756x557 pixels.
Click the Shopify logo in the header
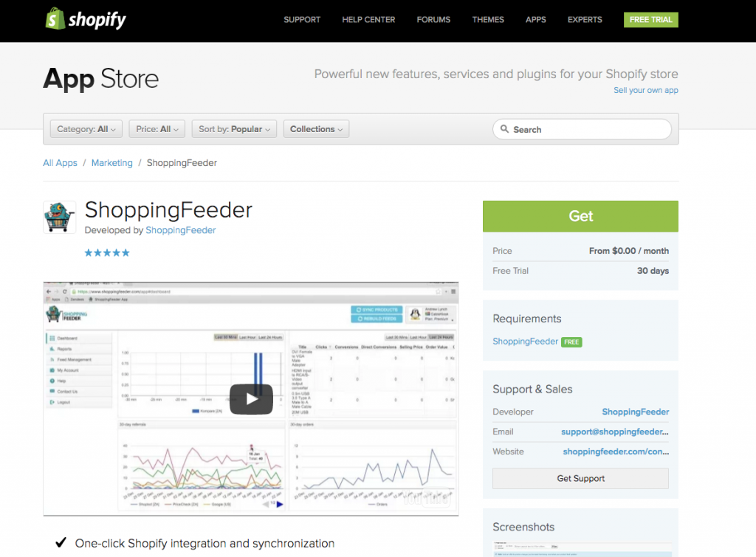(x=86, y=19)
